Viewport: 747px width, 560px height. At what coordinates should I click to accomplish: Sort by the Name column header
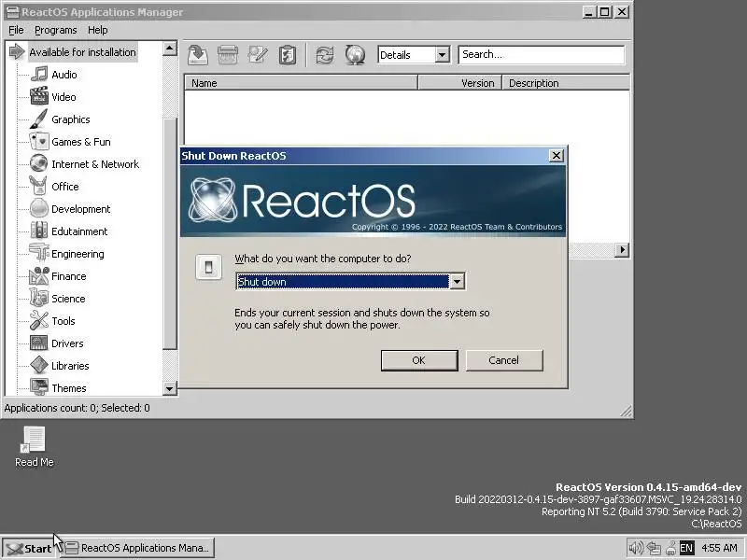coord(301,83)
